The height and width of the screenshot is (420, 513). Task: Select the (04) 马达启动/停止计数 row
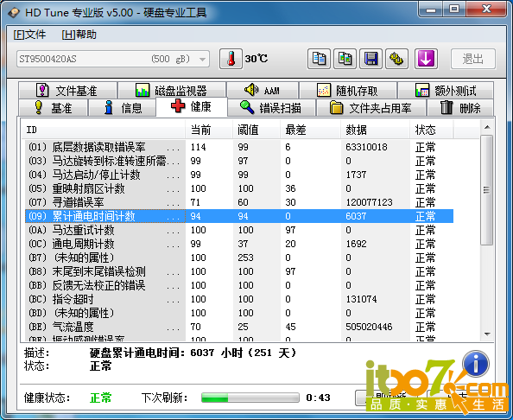239,175
